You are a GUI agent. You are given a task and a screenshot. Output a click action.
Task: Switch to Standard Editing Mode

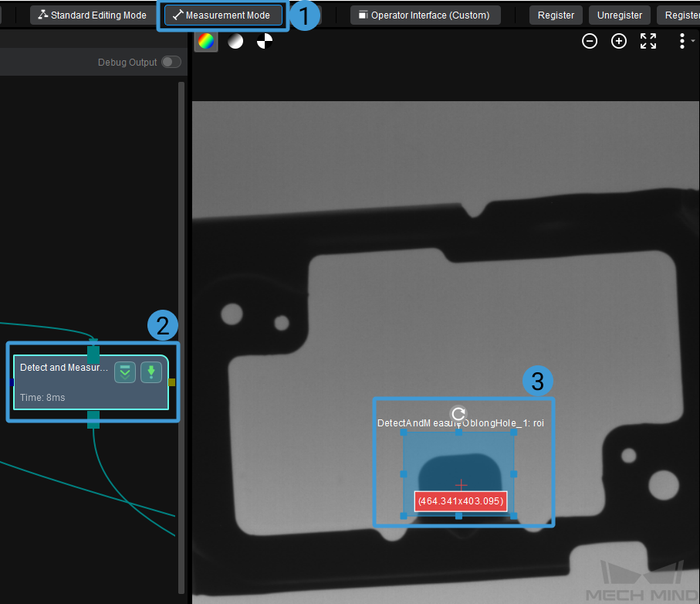tap(93, 15)
